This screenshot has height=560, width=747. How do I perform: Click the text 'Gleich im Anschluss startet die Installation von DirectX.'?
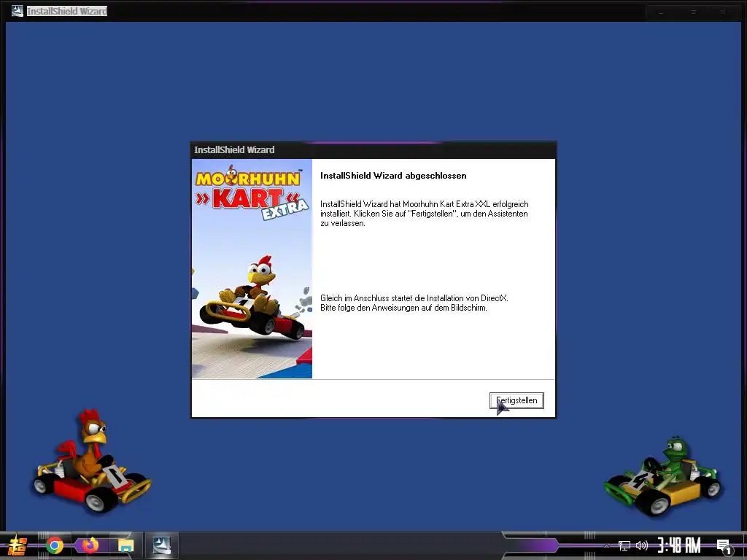[414, 298]
